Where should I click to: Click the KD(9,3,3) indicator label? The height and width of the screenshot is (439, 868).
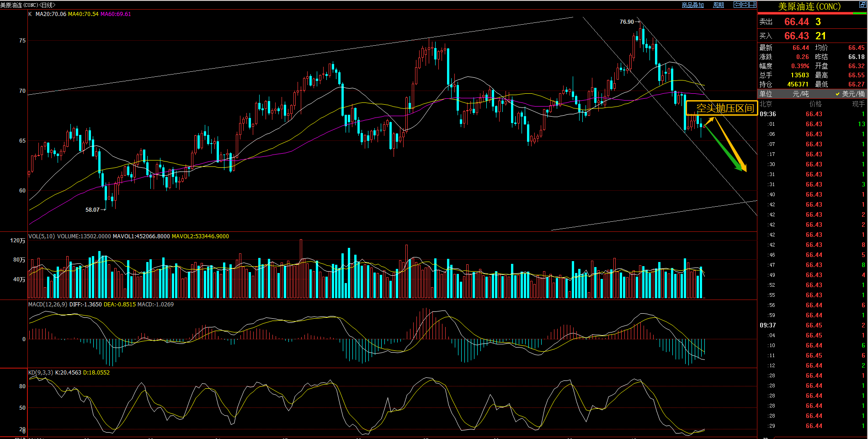pyautogui.click(x=41, y=373)
